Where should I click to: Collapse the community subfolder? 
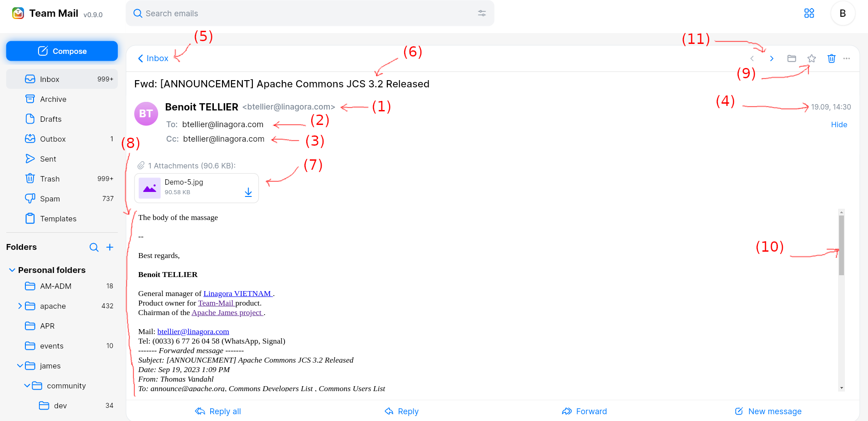click(x=27, y=386)
